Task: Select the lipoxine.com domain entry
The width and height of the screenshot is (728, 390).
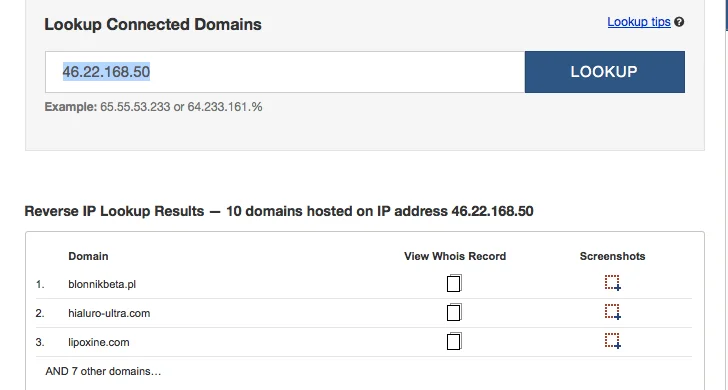Action: (x=98, y=342)
